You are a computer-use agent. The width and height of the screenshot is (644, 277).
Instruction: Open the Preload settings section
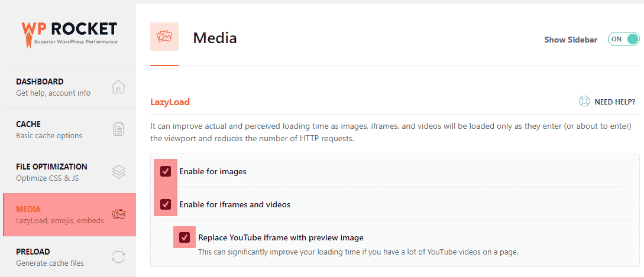(69, 257)
